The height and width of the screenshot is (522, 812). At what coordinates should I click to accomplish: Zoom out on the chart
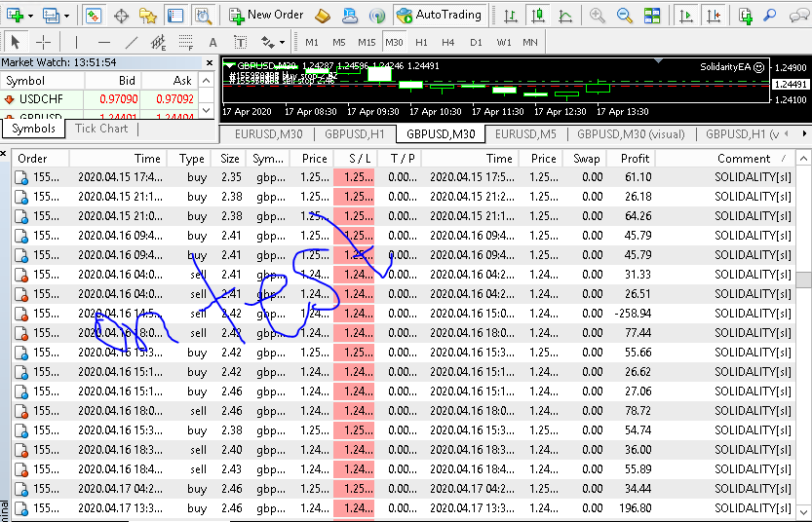coord(625,16)
